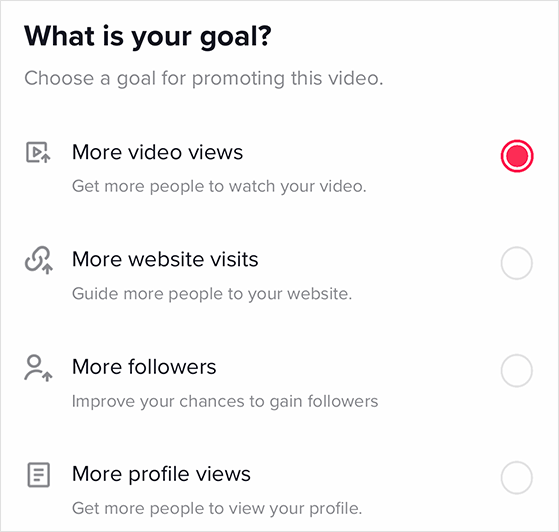Choose the More website visits label
The image size is (559, 532).
click(x=165, y=259)
